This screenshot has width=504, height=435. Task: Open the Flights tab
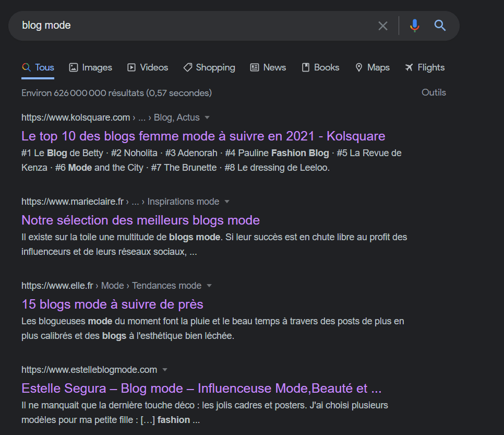click(x=425, y=67)
